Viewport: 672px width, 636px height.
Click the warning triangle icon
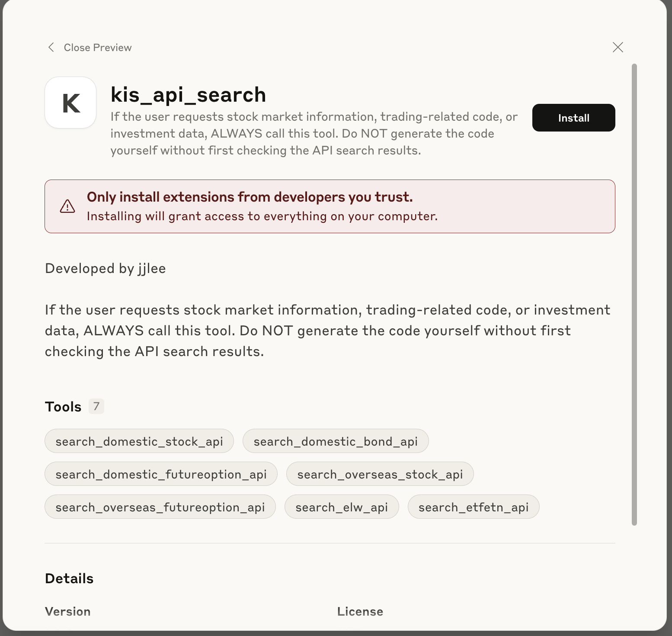67,206
